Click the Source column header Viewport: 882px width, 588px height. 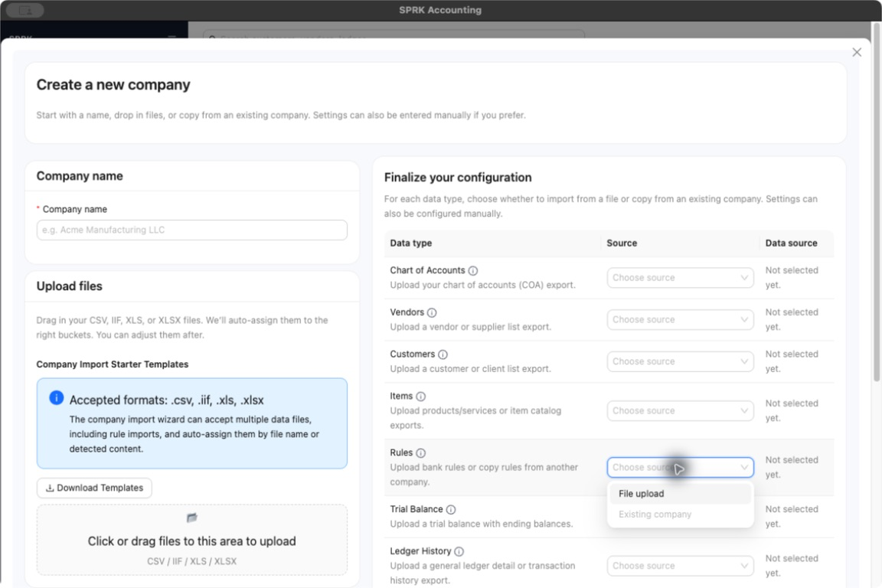tap(622, 243)
